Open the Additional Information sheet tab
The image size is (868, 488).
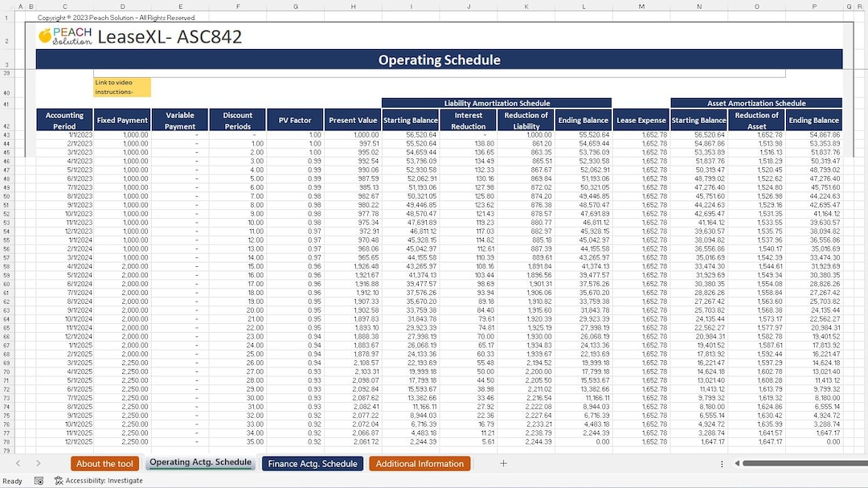[x=420, y=464]
